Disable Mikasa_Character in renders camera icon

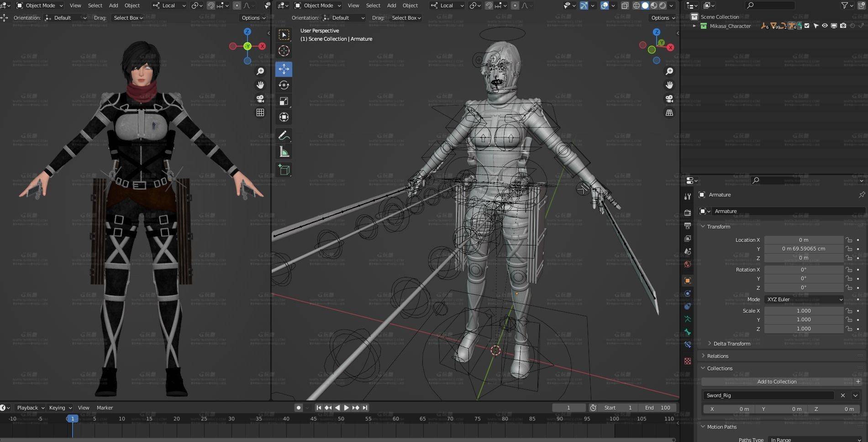[843, 26]
